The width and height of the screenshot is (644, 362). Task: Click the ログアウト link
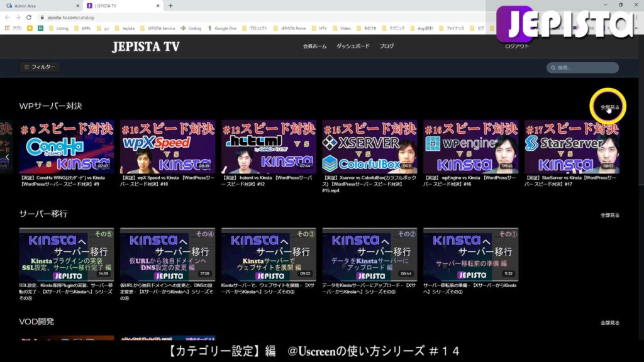[517, 46]
